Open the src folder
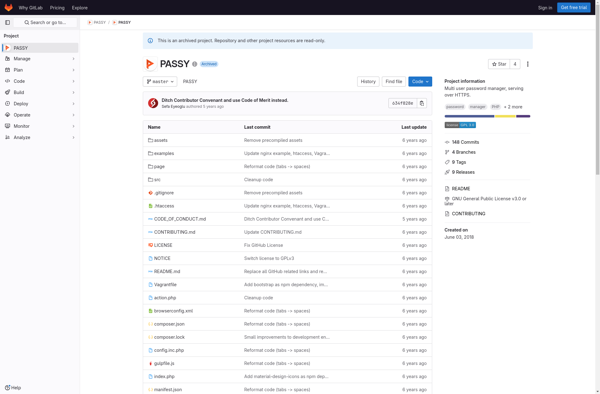 point(157,180)
